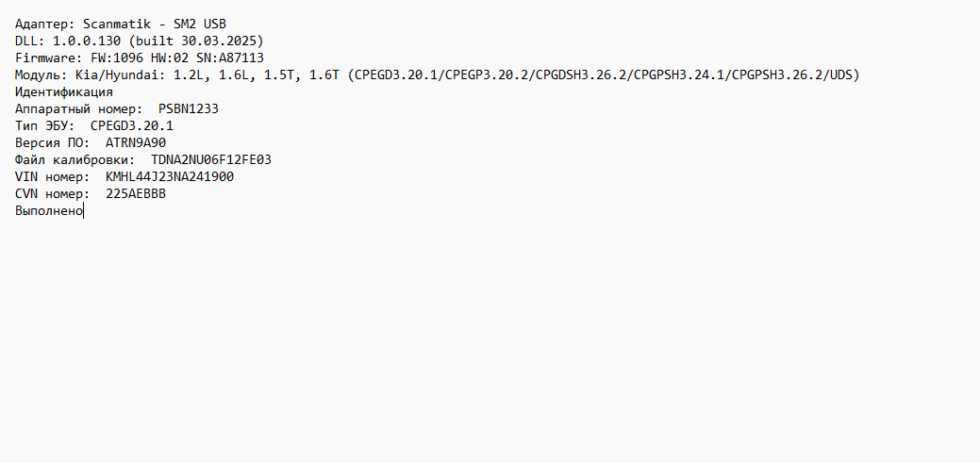The width and height of the screenshot is (980, 463).
Task: Place cursor after Выполнено text
Action: [x=83, y=211]
